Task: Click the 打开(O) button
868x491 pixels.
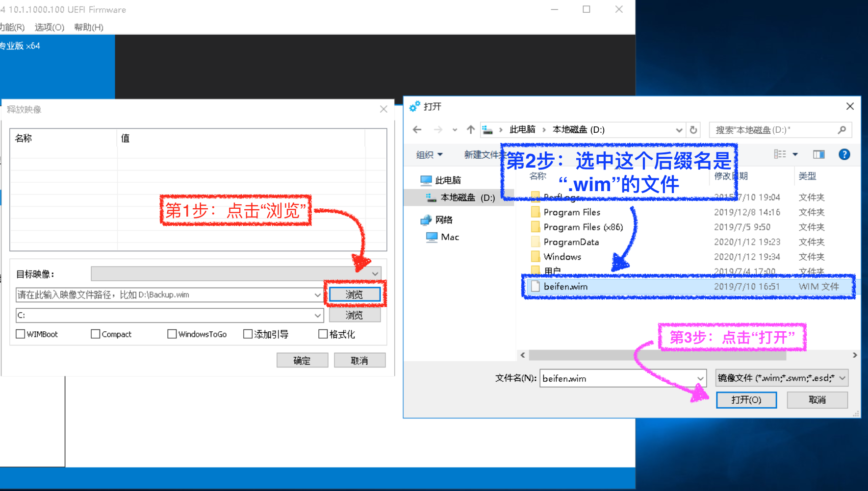Action: (746, 399)
